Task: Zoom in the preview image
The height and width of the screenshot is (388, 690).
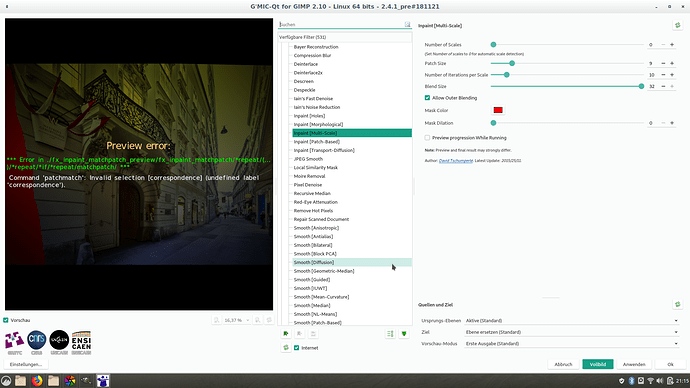Action: tap(258, 320)
